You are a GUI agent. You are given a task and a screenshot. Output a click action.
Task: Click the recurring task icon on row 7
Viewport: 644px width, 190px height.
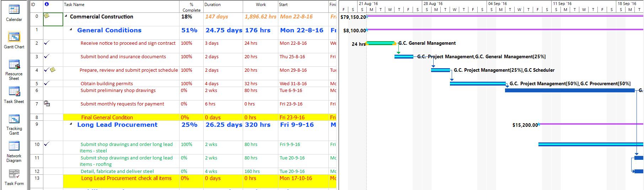tap(47, 104)
